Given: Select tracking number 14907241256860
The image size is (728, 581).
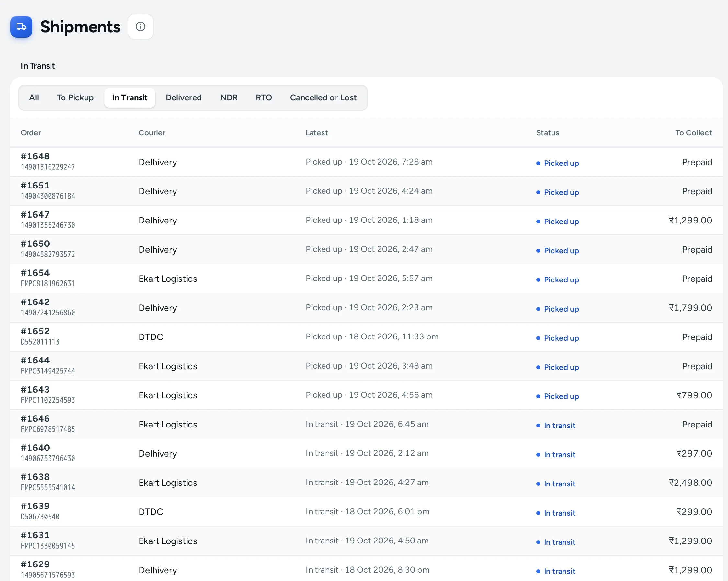Looking at the screenshot, I should coord(48,313).
